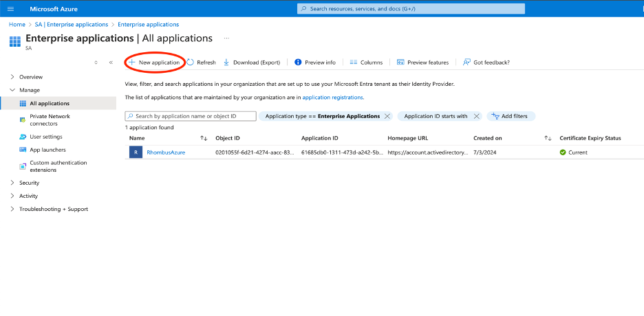Open Custom authentication extensions
This screenshot has width=644, height=316.
click(58, 166)
